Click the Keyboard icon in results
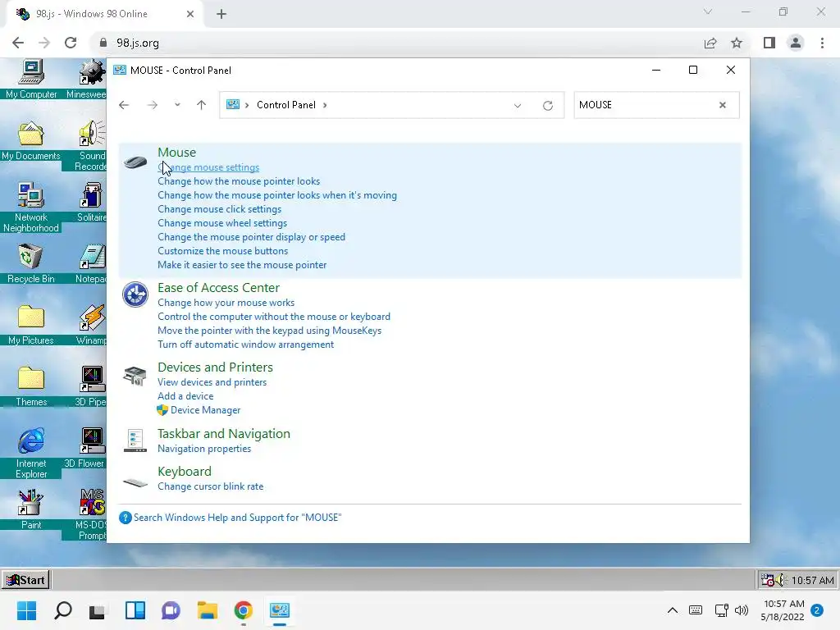840x630 pixels. (135, 482)
